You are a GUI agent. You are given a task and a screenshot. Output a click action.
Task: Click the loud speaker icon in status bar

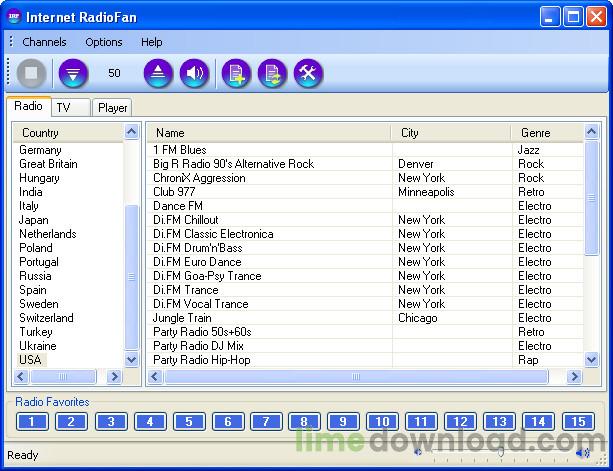click(583, 454)
